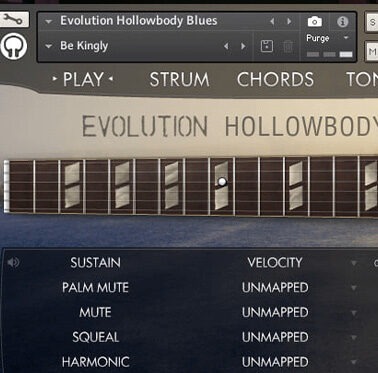Viewport: 378px width, 373px height.
Task: Select the PALM MUTE articulation
Action: point(95,288)
